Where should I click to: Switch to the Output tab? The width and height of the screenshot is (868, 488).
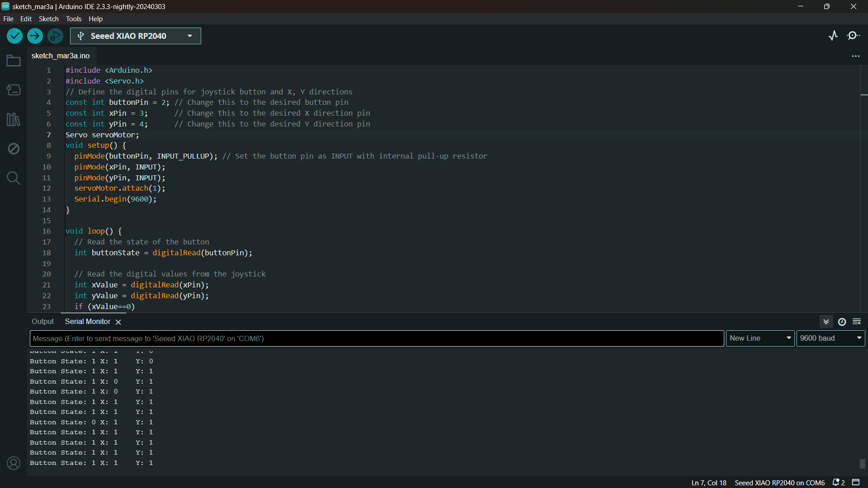[x=42, y=322]
